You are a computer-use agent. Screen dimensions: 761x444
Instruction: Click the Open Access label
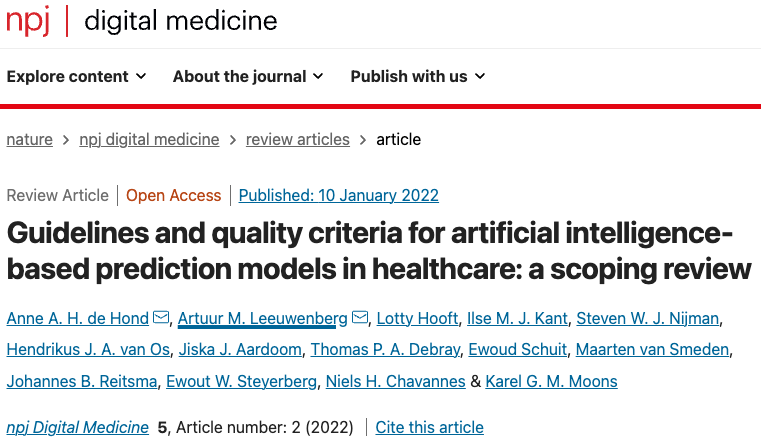pos(173,196)
